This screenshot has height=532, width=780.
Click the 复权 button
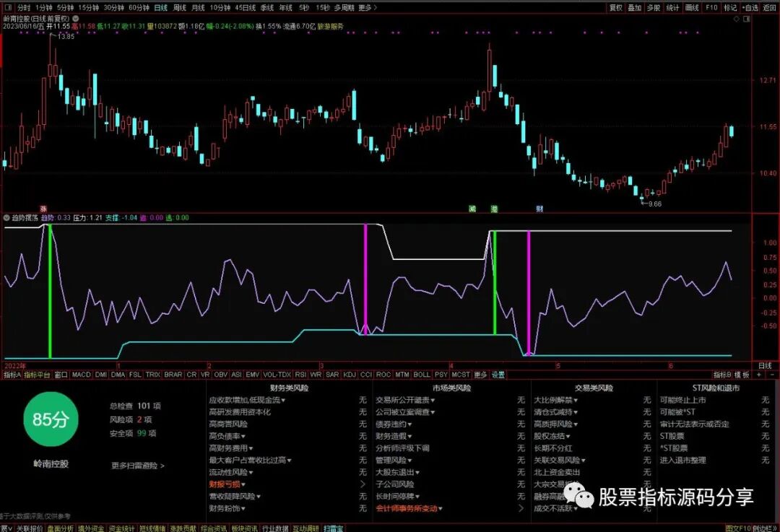[x=616, y=7]
